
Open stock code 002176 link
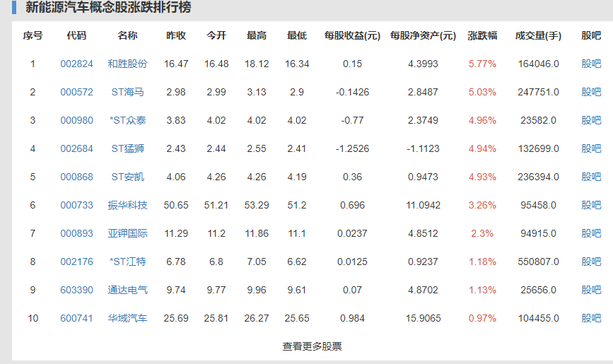pos(76,262)
